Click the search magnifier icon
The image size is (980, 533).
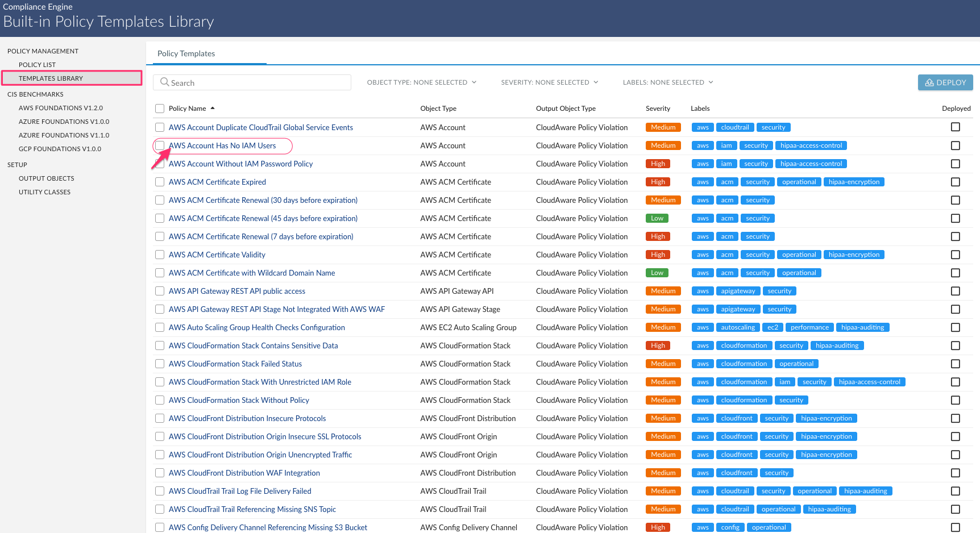pos(164,82)
